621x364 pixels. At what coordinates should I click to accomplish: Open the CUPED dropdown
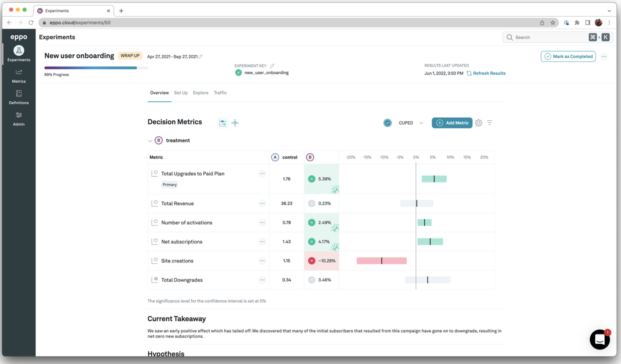click(421, 123)
